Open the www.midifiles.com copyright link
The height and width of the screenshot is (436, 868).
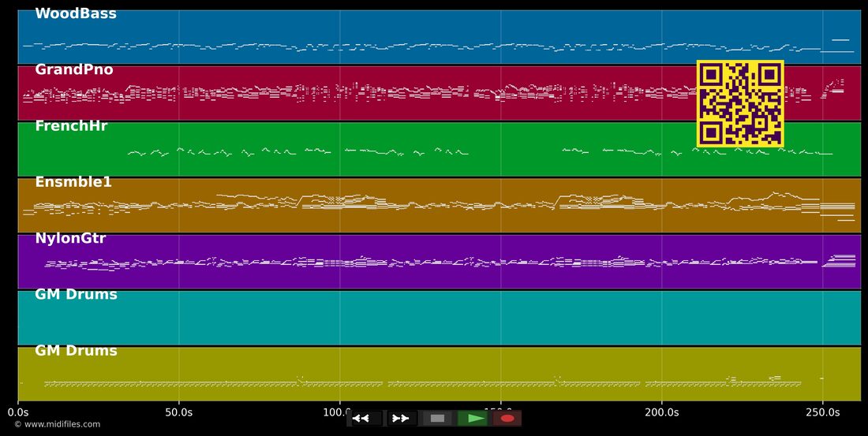coord(57,424)
